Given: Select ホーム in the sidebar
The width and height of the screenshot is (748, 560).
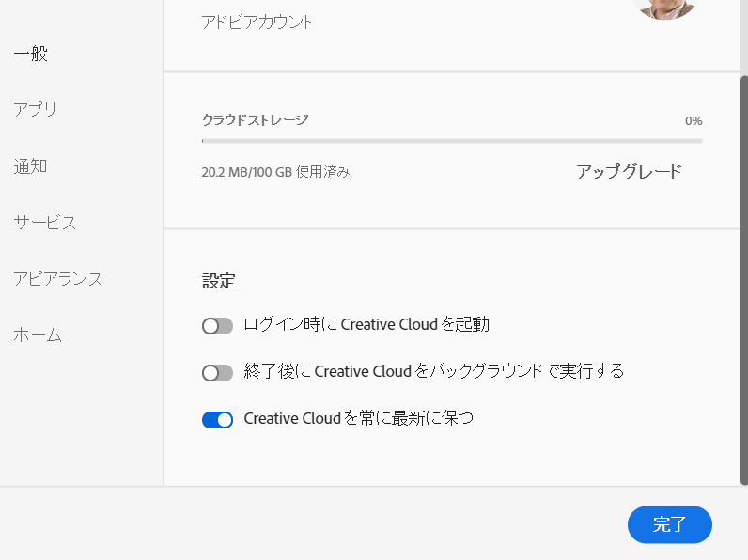Looking at the screenshot, I should point(38,335).
